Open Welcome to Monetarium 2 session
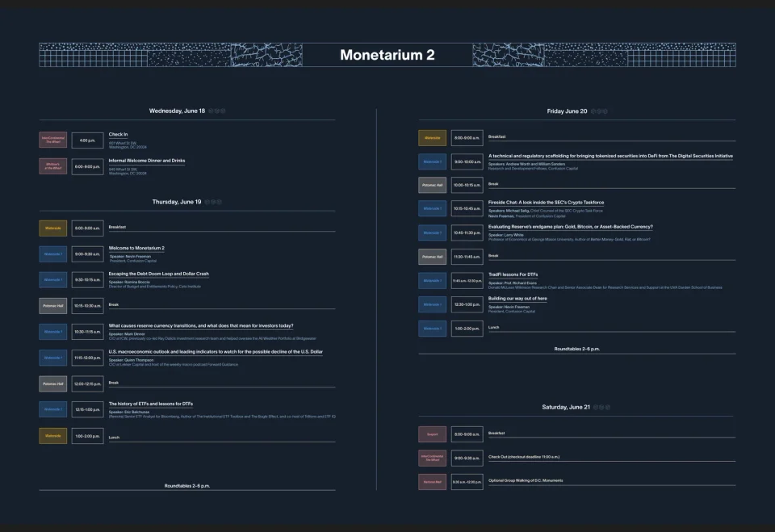The width and height of the screenshot is (775, 532). (x=136, y=248)
